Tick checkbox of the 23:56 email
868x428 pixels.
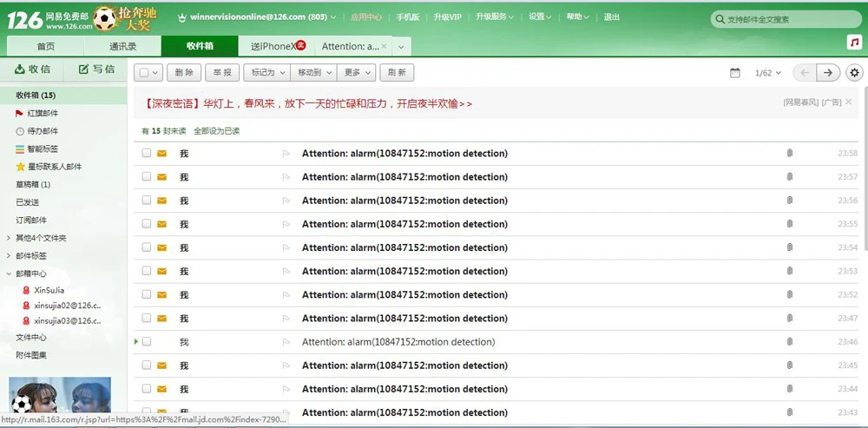coord(146,200)
